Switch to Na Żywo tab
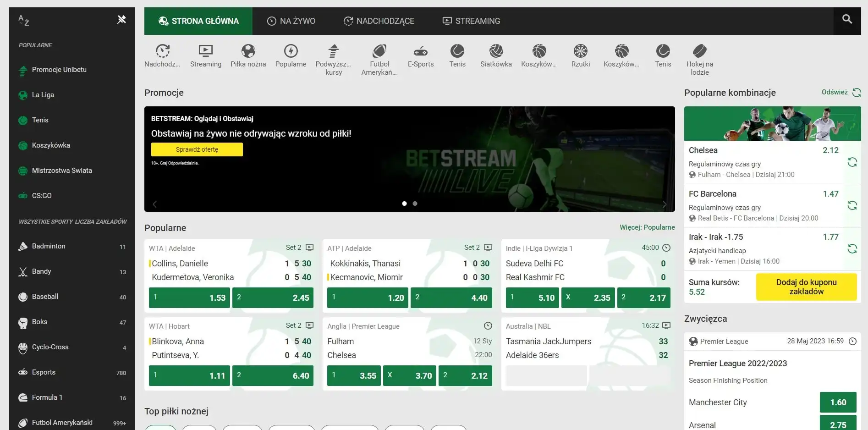868x430 pixels. 291,21
